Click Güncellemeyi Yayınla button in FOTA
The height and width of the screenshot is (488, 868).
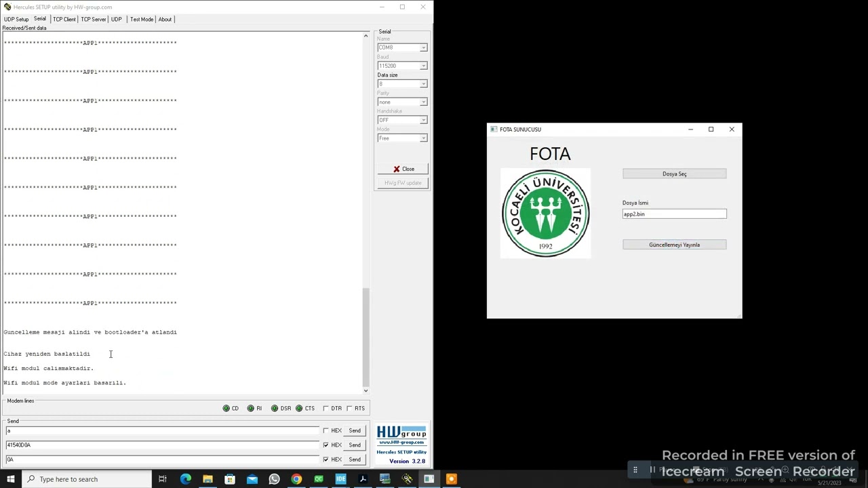tap(674, 245)
